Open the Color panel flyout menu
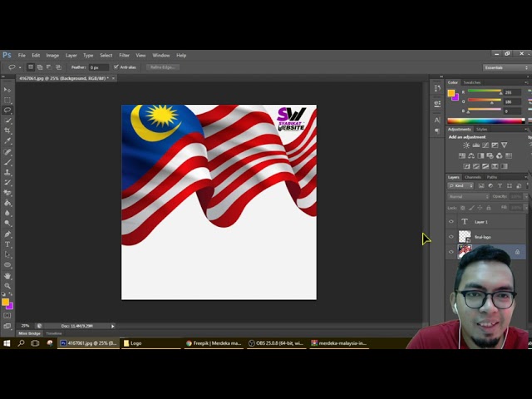Image resolution: width=532 pixels, height=399 pixels. [526, 82]
